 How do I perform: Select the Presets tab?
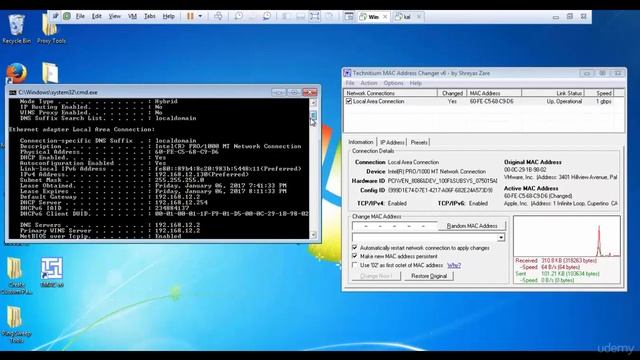pos(419,142)
